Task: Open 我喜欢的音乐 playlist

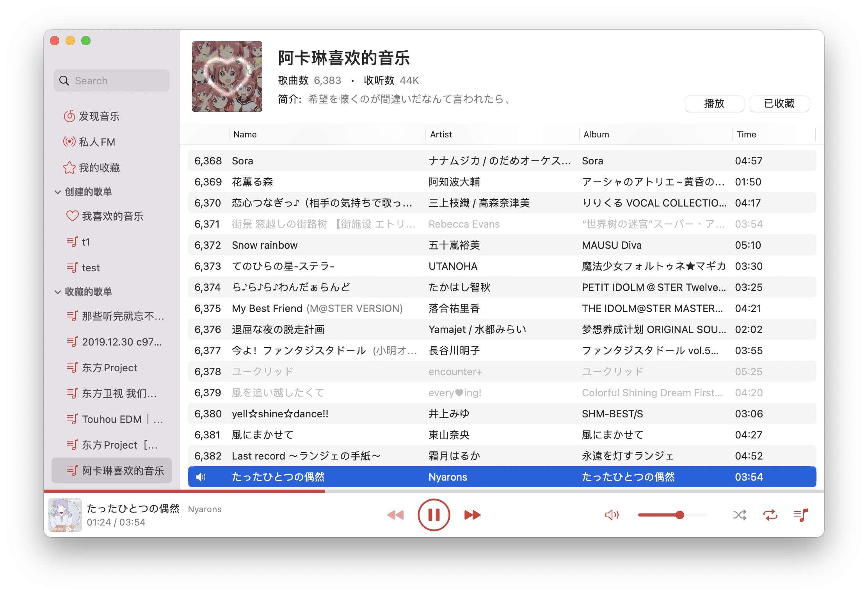Action: 112,216
